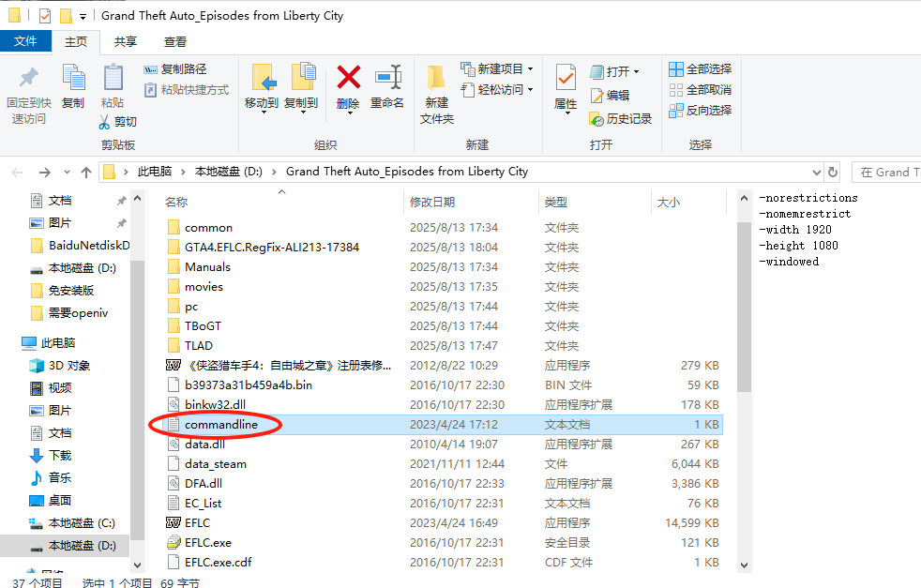Switch to the Share (共享) tab

point(125,41)
